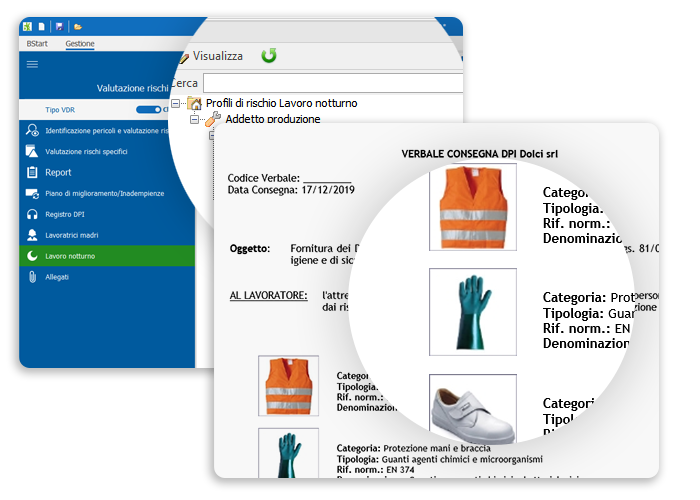Collapse the Addetto produzione tree node
This screenshot has height=500, width=700.
tap(195, 119)
